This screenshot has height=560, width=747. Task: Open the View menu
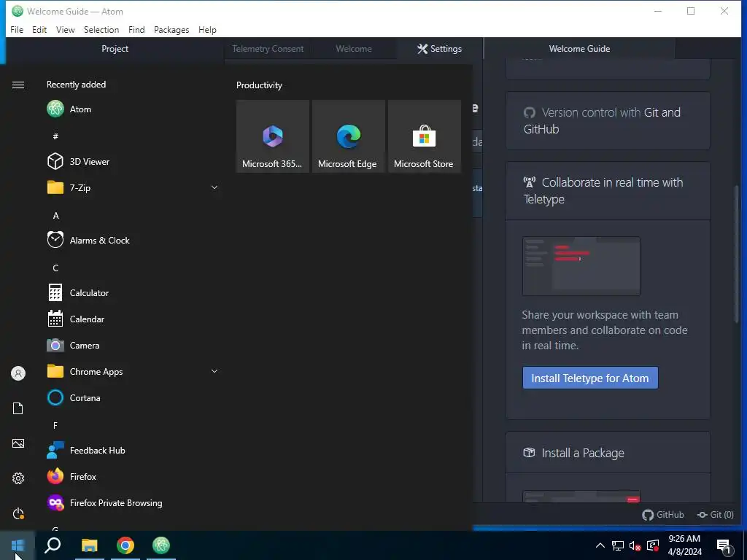65,29
